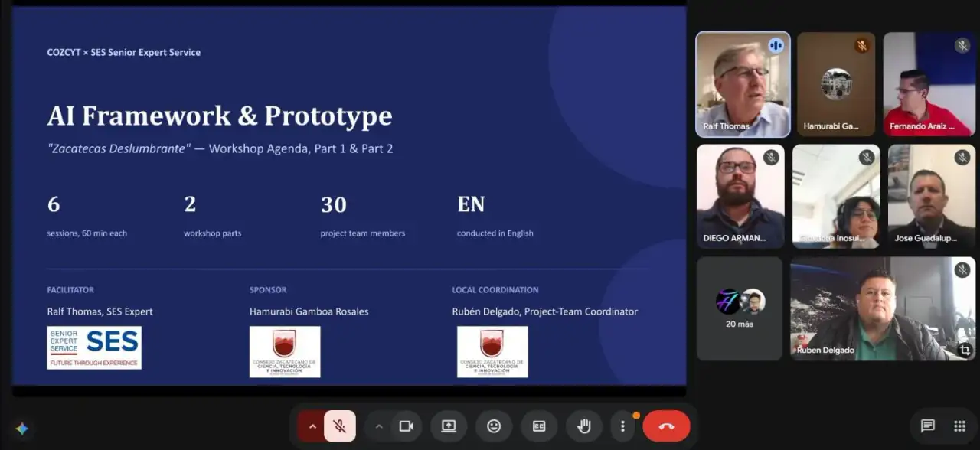
Task: Click the 'Ralf Thomas' name label on tile
Action: (x=727, y=126)
